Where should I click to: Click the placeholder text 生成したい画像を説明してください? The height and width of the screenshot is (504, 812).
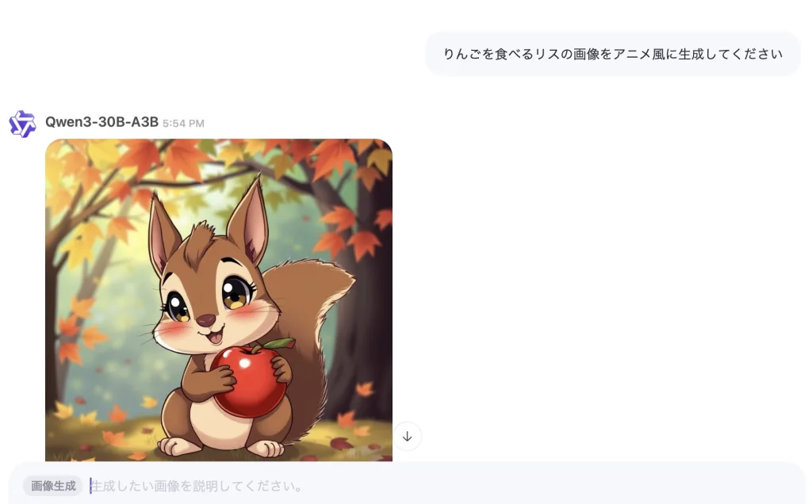197,487
